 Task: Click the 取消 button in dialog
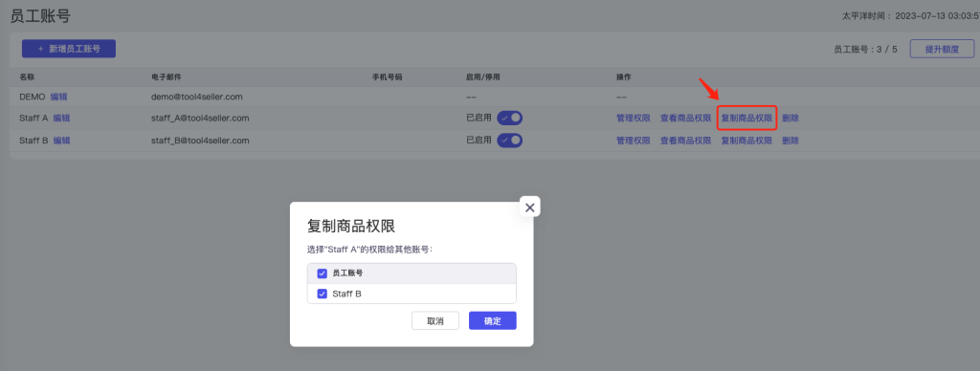(435, 320)
